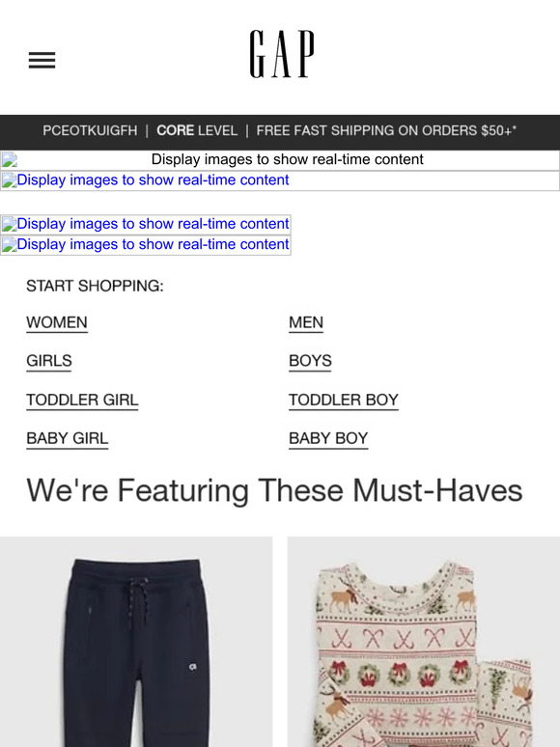The height and width of the screenshot is (747, 560).
Task: Click the first broken image placeholder icon
Action: 9,159
